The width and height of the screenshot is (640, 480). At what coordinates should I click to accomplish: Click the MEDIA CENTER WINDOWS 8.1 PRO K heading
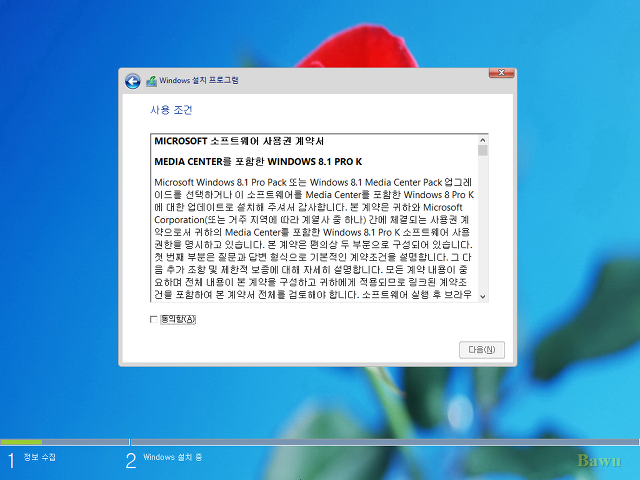(x=258, y=162)
